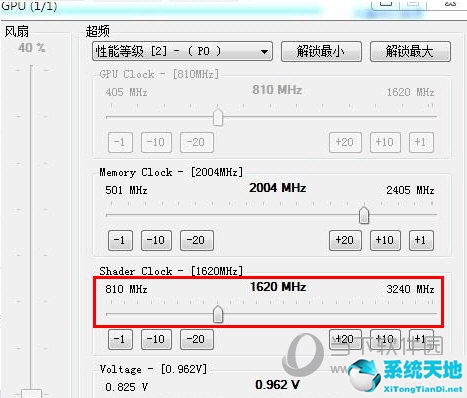Click the GPU Clock +10 button
Screen dimensions: 467x398
tap(385, 142)
